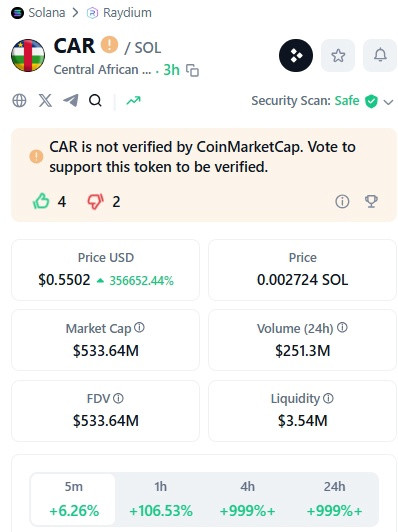
Task: Show Market Cap info tooltip icon
Action: point(139,327)
